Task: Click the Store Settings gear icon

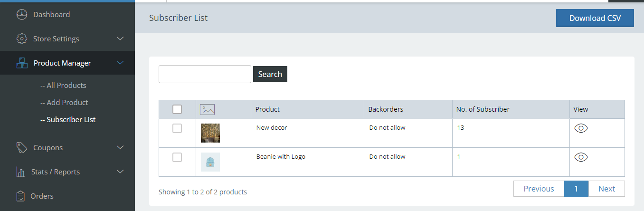Action: pos(22,39)
